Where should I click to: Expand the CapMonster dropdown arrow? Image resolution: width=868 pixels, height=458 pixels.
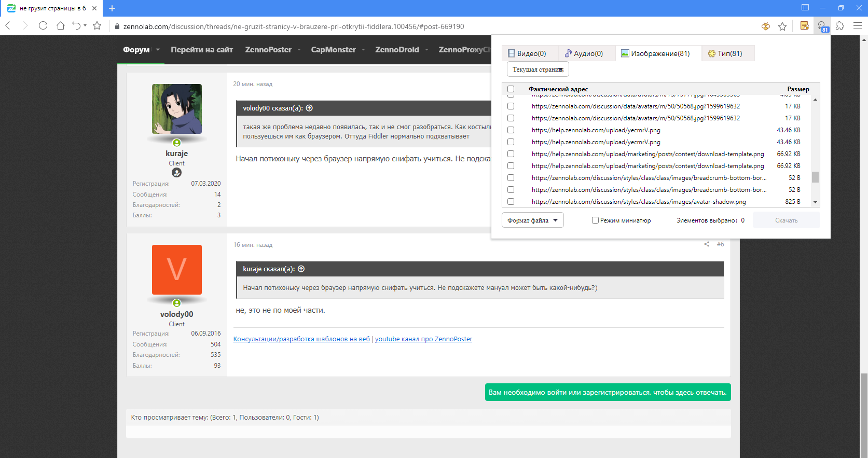coord(363,50)
